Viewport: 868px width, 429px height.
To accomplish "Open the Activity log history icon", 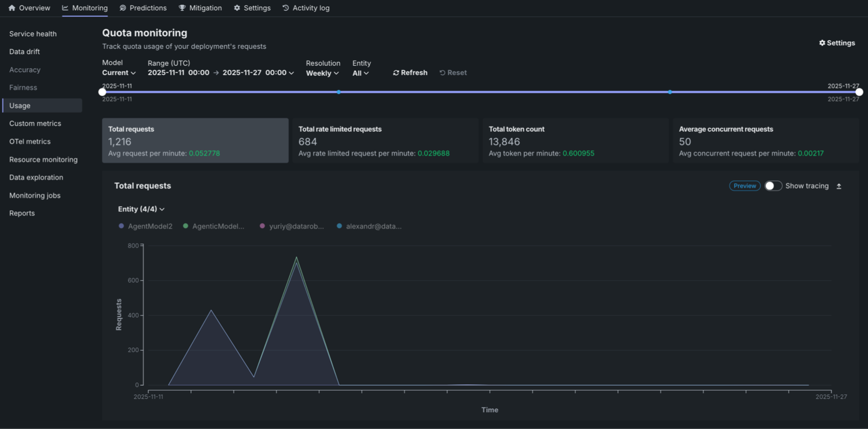I will point(286,8).
